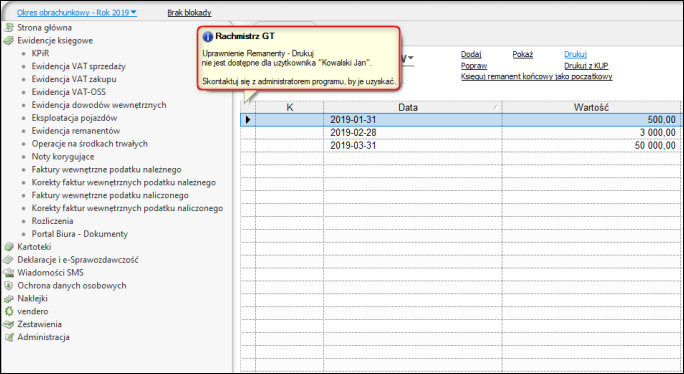Open the Okres obrachunkowy - Rok 2019 dropdown

(x=77, y=13)
